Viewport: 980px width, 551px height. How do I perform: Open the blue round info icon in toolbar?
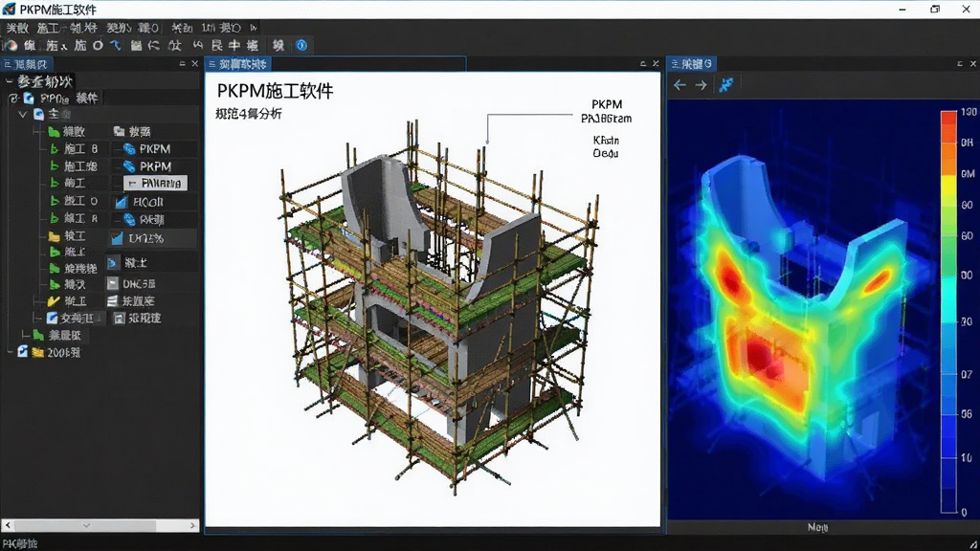(x=301, y=46)
